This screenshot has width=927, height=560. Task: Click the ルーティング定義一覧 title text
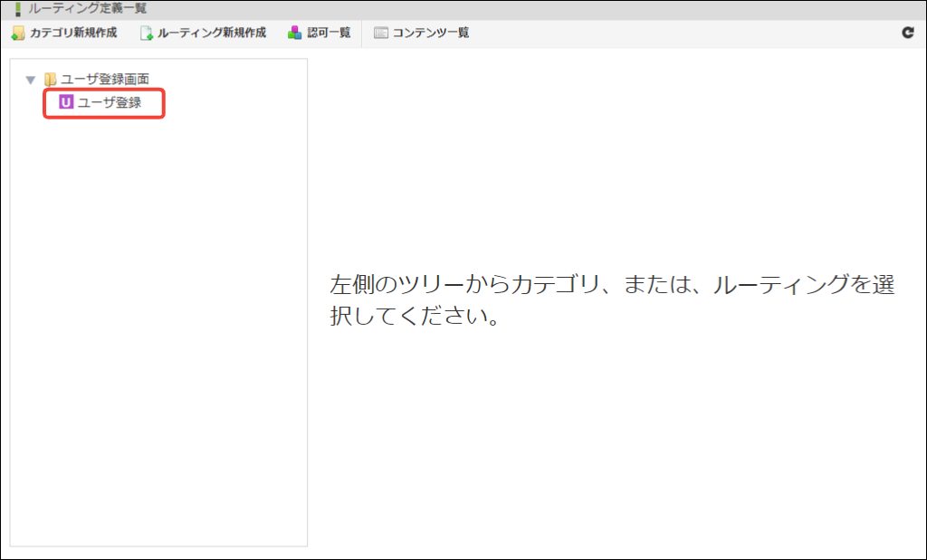pos(88,9)
